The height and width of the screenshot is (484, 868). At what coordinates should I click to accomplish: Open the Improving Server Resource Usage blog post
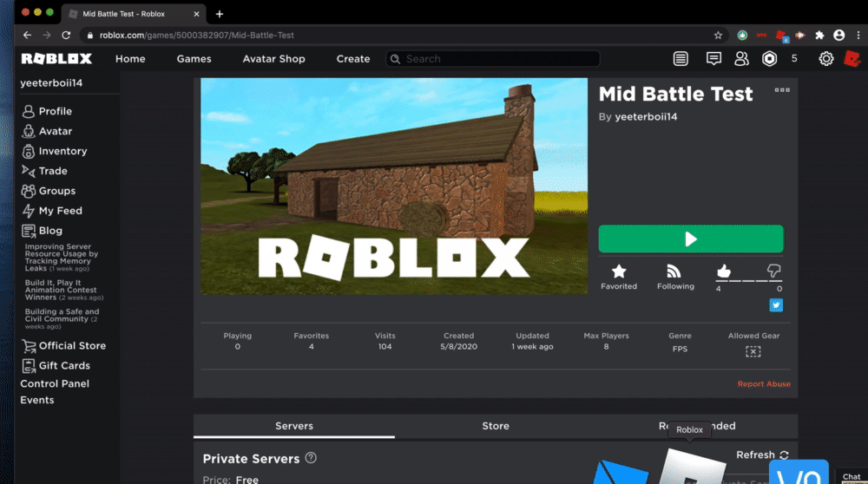[62, 258]
